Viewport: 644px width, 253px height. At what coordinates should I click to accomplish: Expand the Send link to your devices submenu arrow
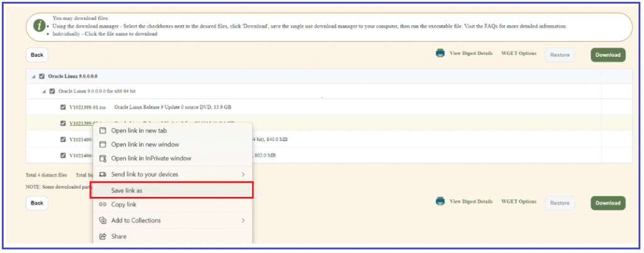(x=243, y=174)
